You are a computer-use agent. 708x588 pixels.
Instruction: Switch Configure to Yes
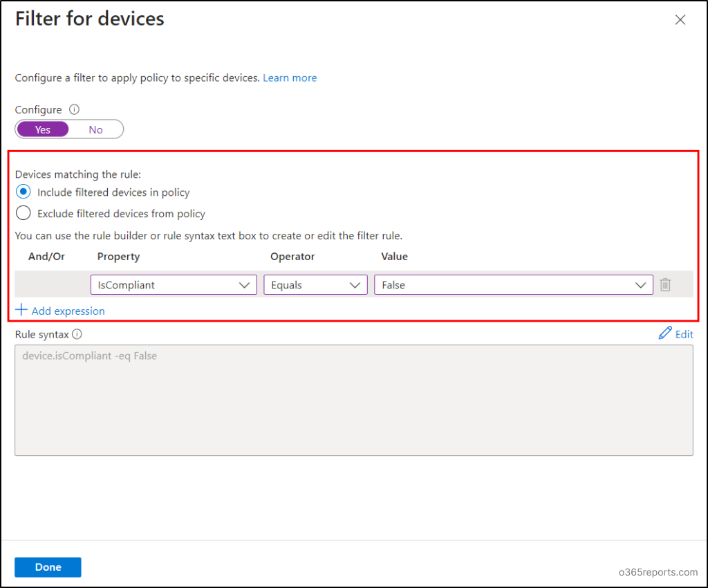(x=42, y=129)
